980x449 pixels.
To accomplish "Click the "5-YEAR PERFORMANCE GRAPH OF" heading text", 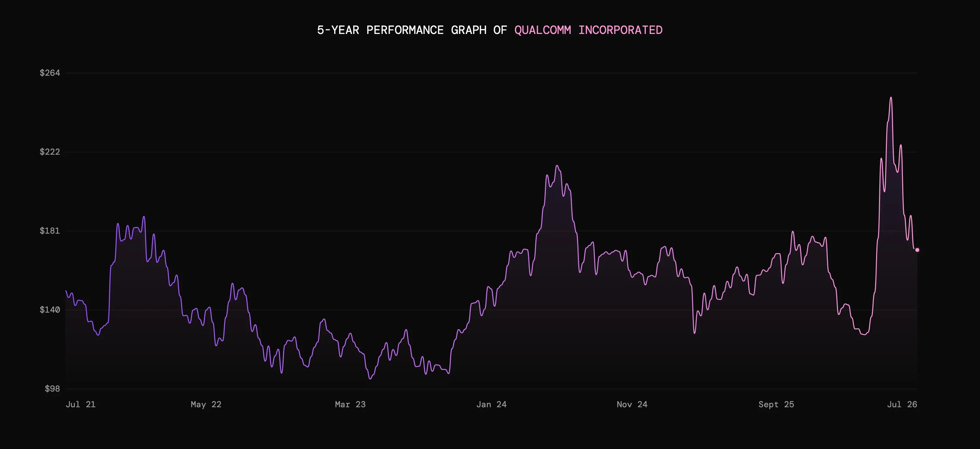I will coord(412,30).
